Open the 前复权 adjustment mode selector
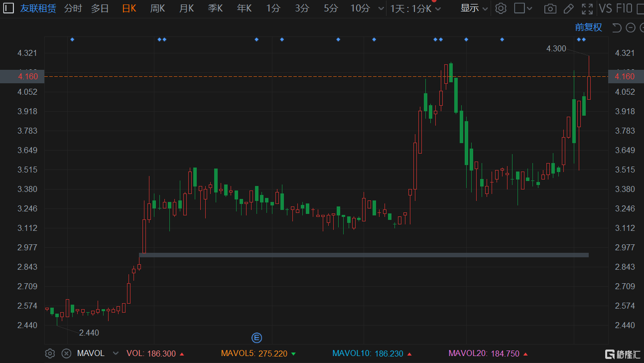Viewport: 644px width, 363px height. (x=589, y=27)
